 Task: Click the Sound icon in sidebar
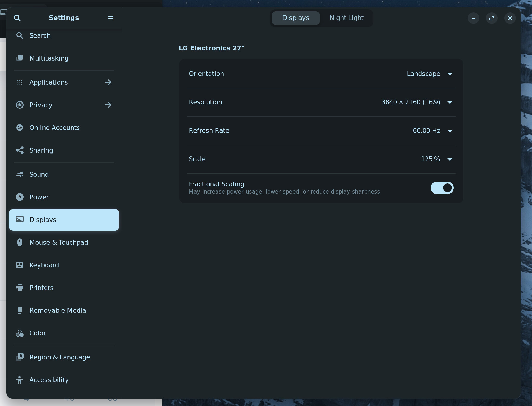(x=20, y=174)
